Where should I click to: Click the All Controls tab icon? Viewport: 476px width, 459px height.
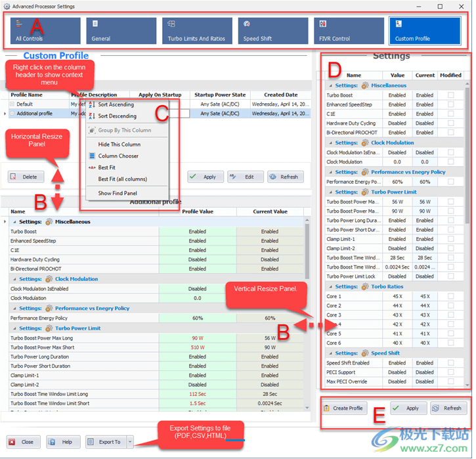19,24
